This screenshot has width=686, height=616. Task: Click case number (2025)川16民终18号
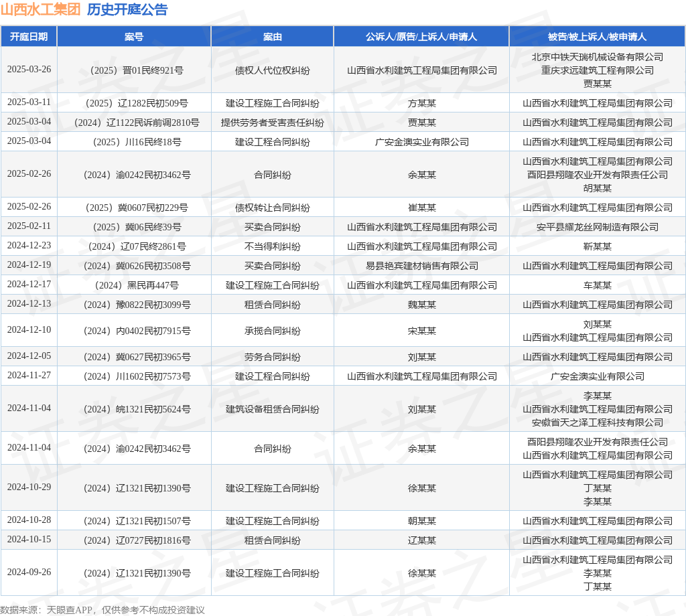click(x=134, y=142)
